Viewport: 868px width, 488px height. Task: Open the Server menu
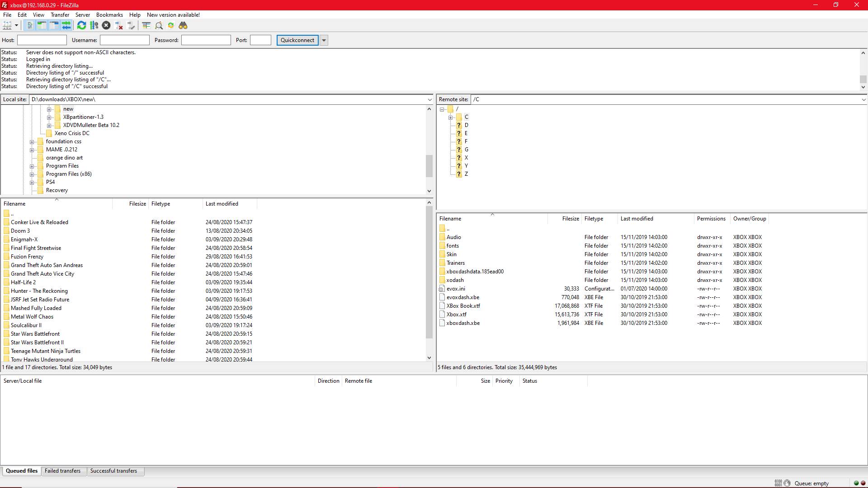click(83, 15)
